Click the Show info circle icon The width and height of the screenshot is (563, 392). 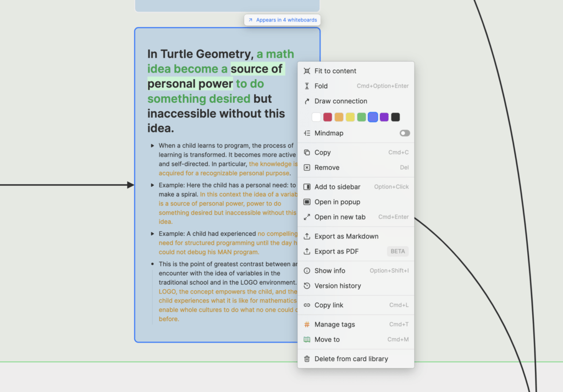pos(307,271)
